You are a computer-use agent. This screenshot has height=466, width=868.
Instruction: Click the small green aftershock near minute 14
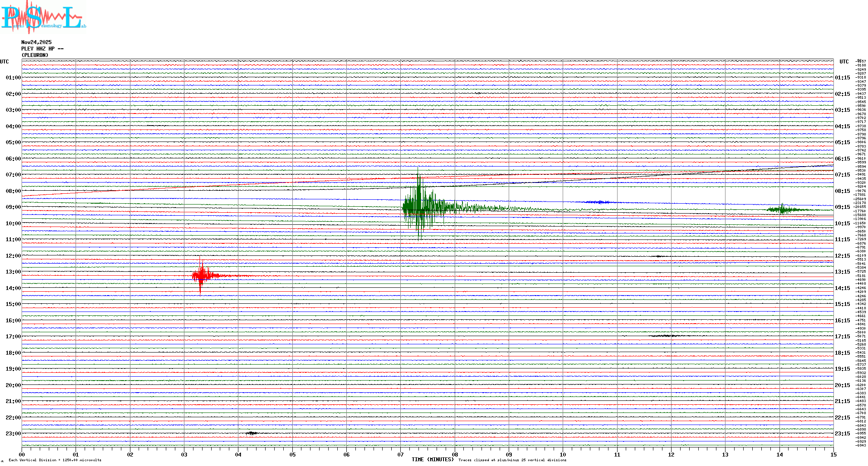[782, 210]
